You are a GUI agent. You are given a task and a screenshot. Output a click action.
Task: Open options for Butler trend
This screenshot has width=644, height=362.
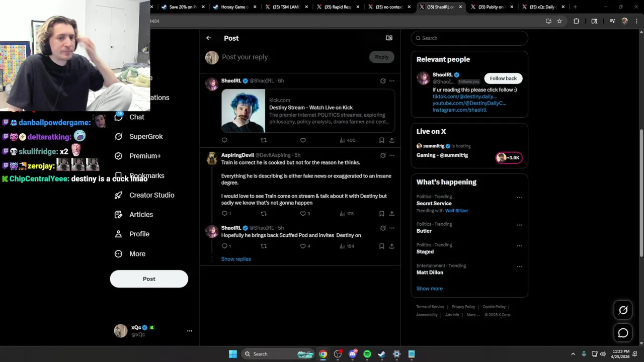(519, 225)
